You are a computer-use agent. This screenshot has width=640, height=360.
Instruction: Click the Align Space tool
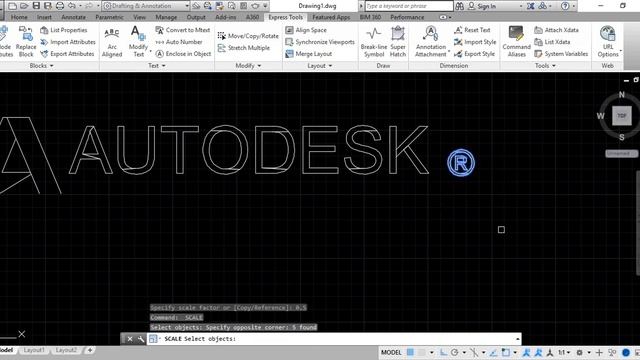(306, 30)
